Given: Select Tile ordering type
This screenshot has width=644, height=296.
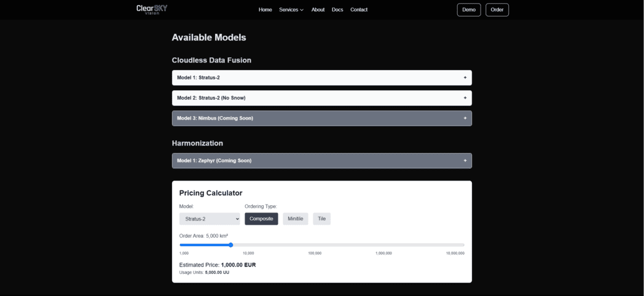Looking at the screenshot, I should click(x=321, y=219).
